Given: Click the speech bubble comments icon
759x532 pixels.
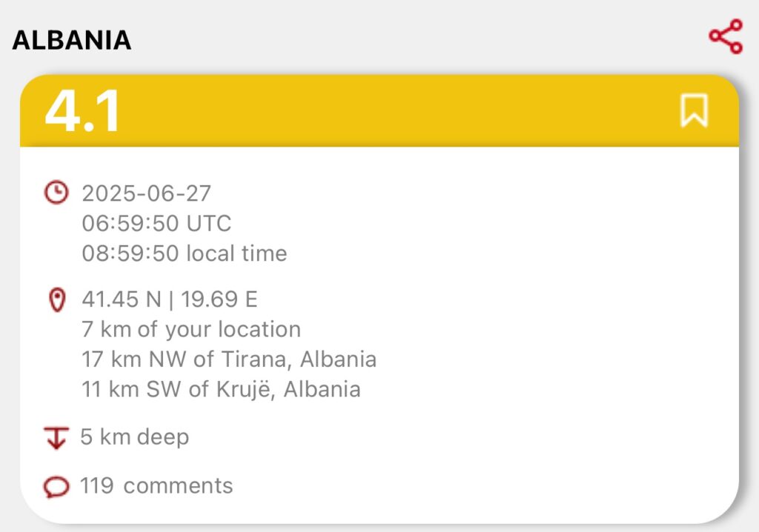Looking at the screenshot, I should tap(56, 487).
